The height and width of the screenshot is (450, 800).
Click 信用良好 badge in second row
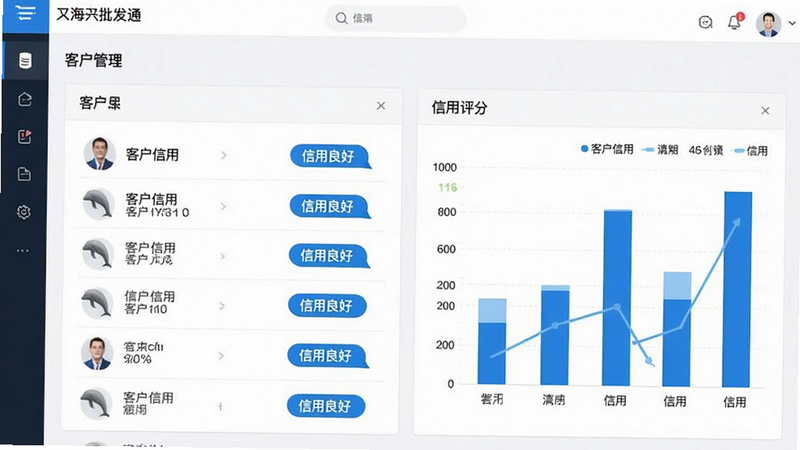point(330,206)
